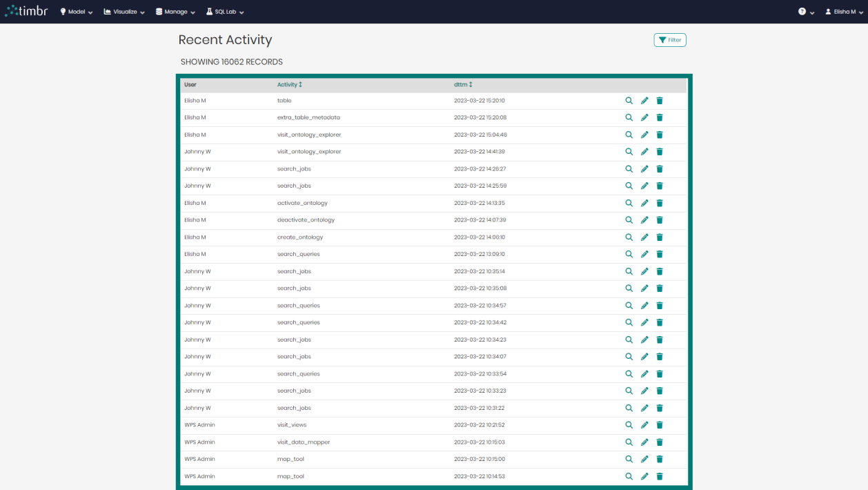
Task: View details of the "table" activity record
Action: coord(629,100)
